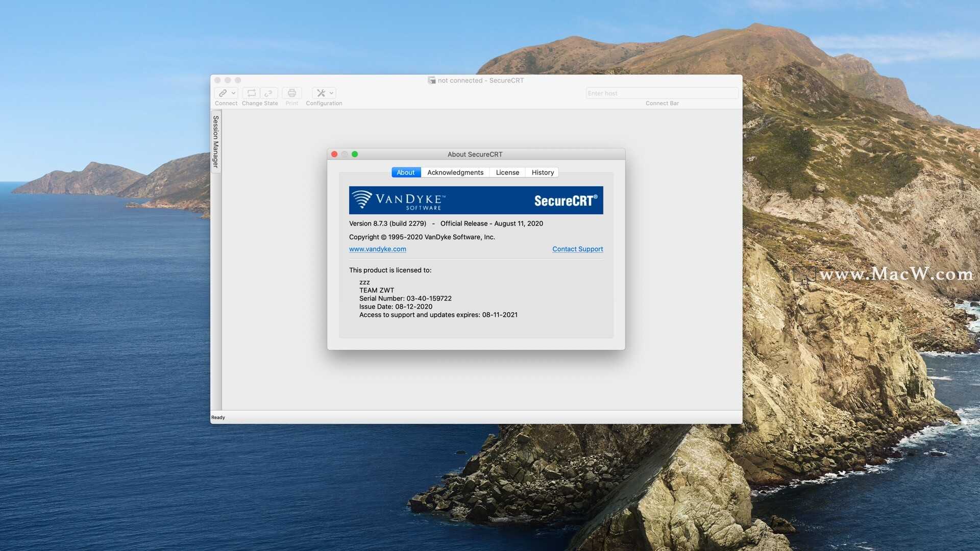Open the Session Manager side tab
Image resolution: width=980 pixels, height=551 pixels.
tap(216, 142)
